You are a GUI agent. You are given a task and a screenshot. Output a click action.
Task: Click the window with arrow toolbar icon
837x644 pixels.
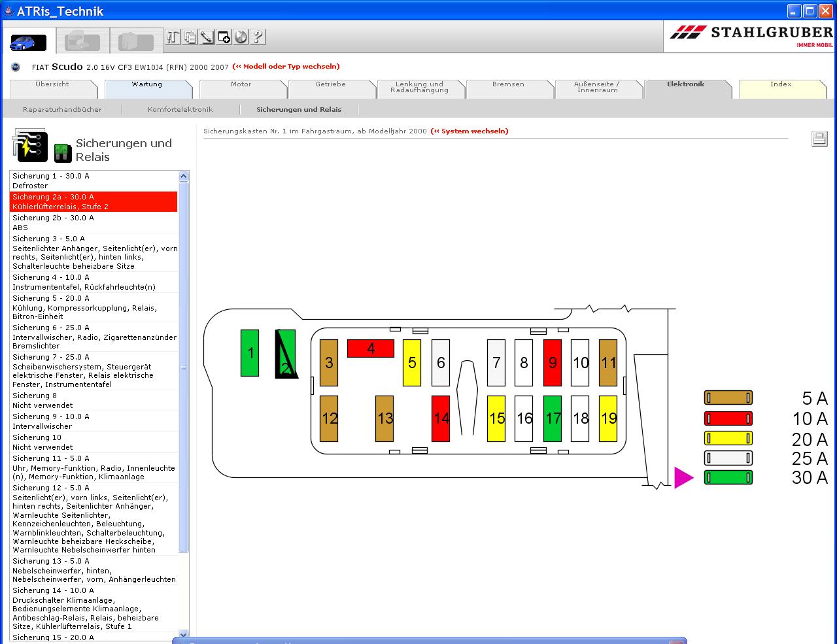click(x=224, y=37)
